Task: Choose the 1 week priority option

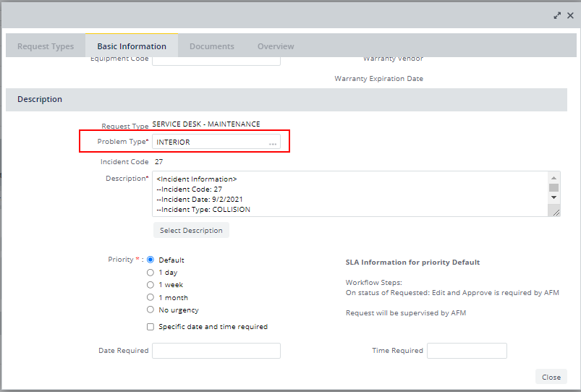Action: [150, 284]
